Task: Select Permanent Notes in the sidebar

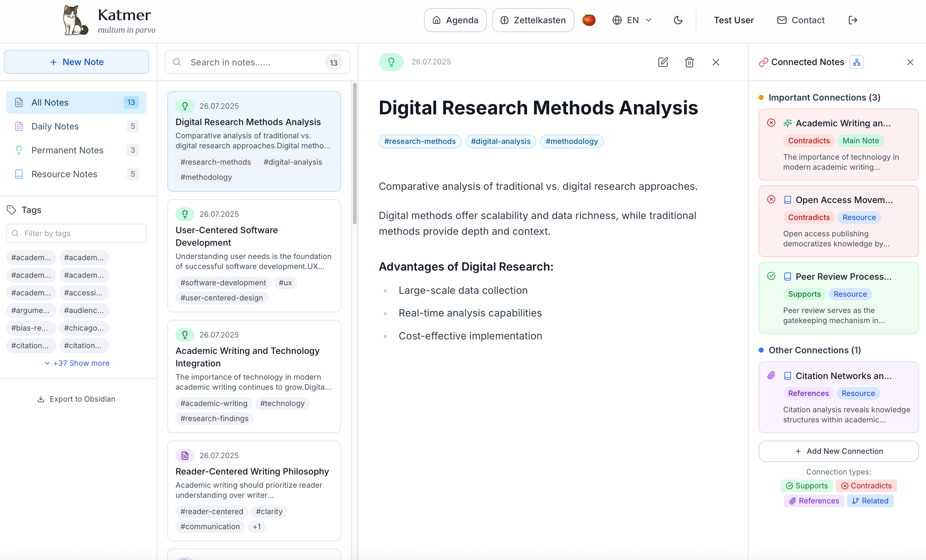Action: tap(67, 150)
